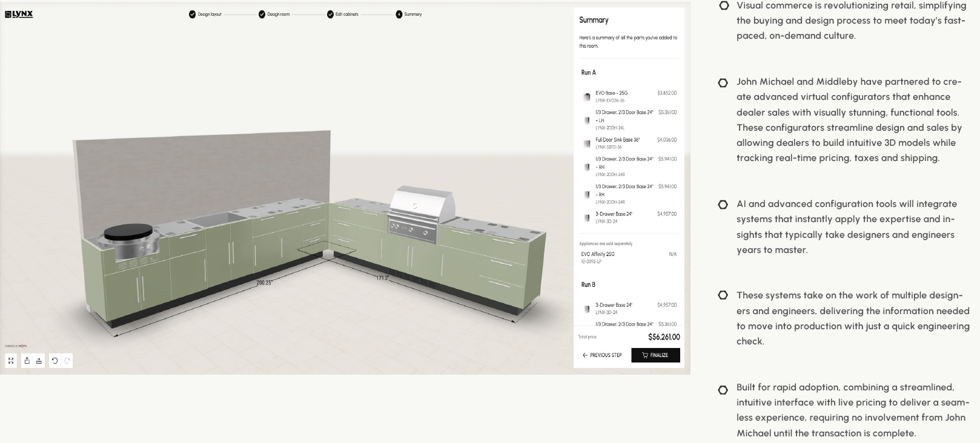980x443 pixels.
Task: Click the 'Appliances are sold separately' note
Action: (606, 244)
